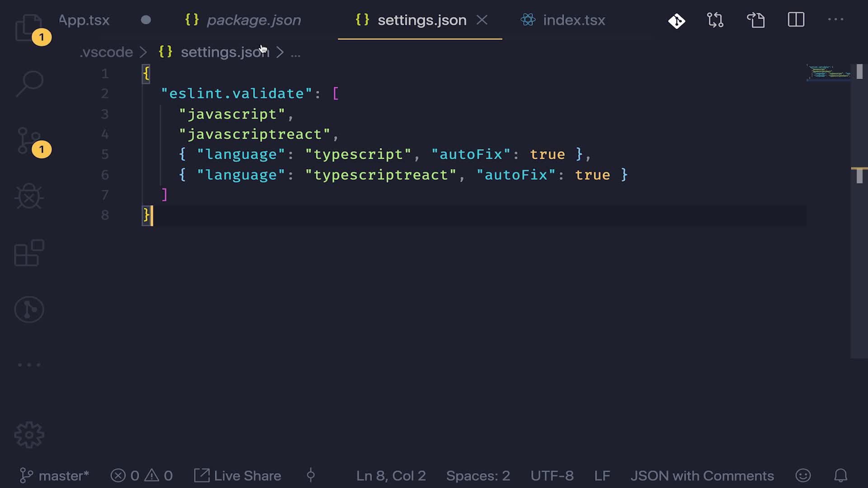Switch to the package.json tab
868x488 pixels.
point(253,20)
